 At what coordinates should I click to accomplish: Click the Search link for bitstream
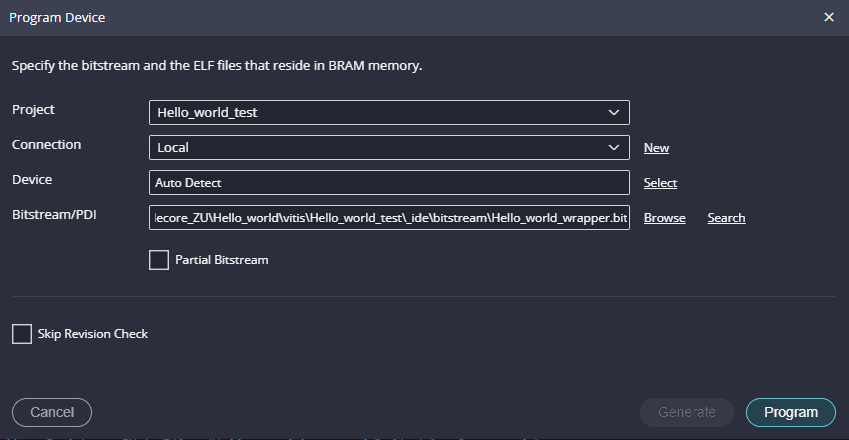[726, 218]
